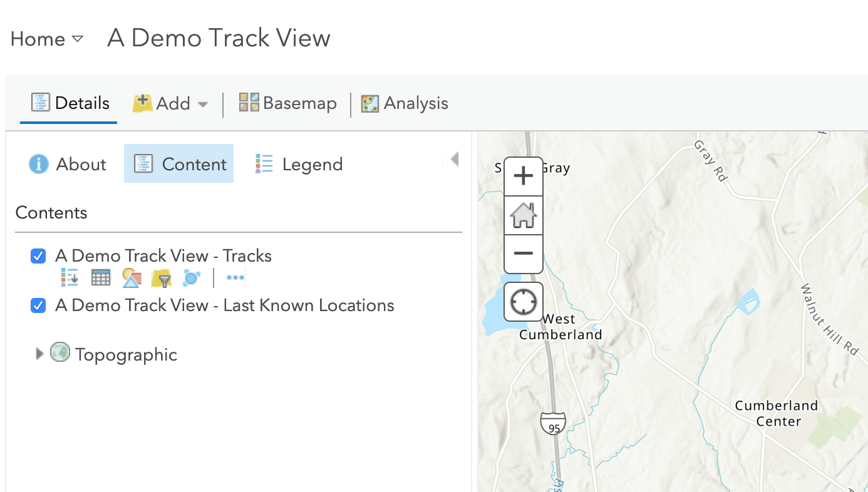Show legend for the Tracks layer

(x=69, y=277)
